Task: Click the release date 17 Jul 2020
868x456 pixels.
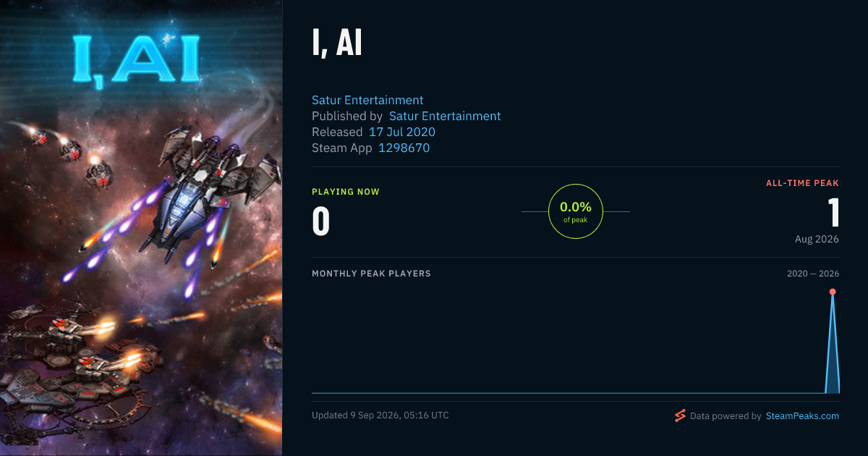Action: 402,132
